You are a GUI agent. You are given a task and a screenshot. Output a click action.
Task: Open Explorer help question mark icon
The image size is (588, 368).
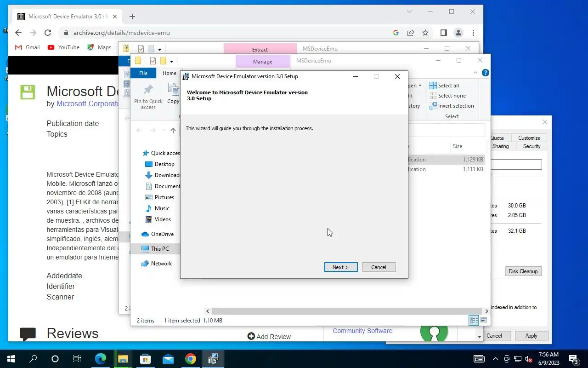click(x=485, y=73)
